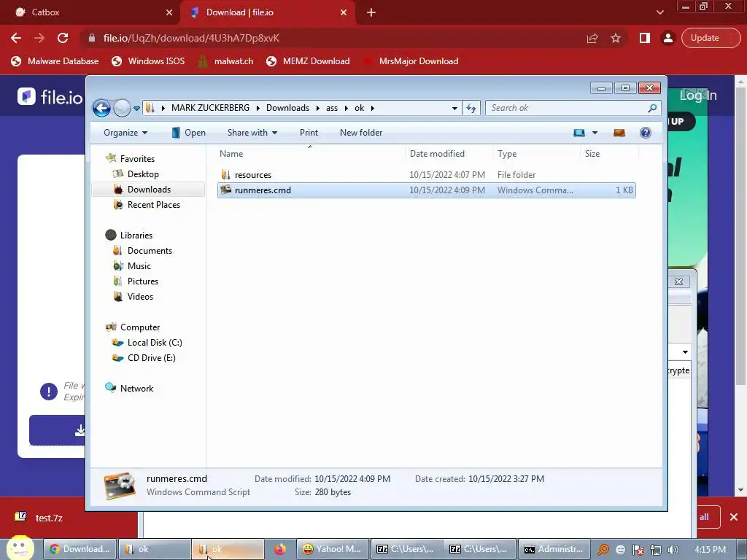747x560 pixels.
Task: Click the Name column header
Action: tap(231, 154)
